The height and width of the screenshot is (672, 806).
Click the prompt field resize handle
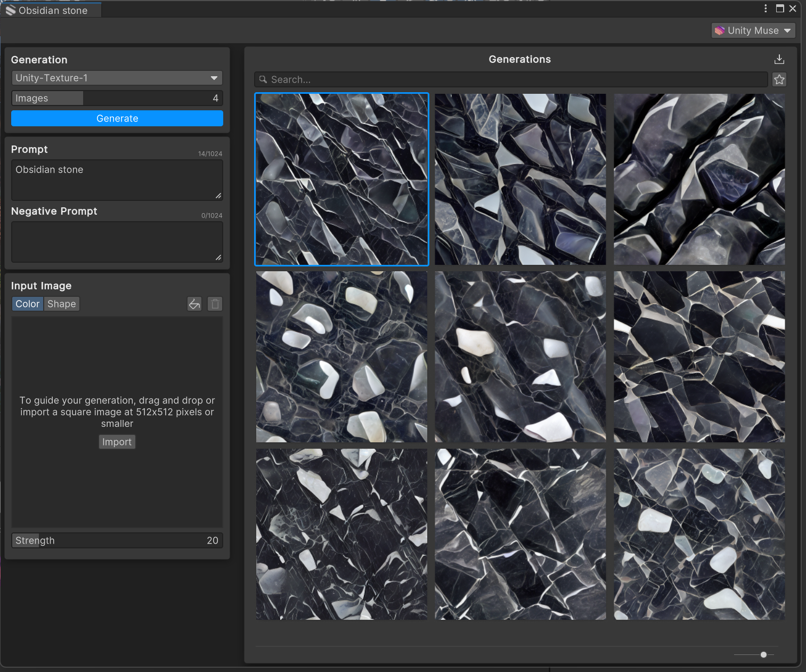[x=218, y=196]
